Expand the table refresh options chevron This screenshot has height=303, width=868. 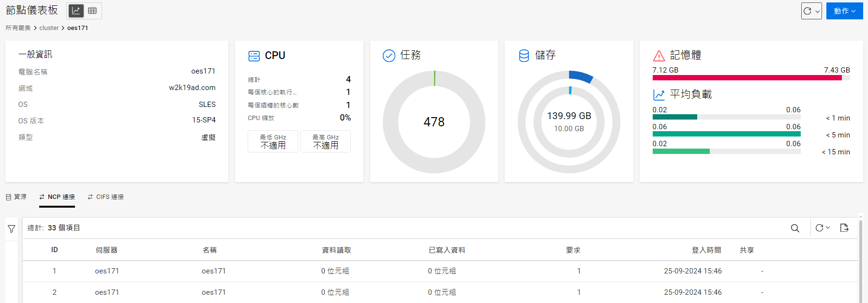click(828, 228)
